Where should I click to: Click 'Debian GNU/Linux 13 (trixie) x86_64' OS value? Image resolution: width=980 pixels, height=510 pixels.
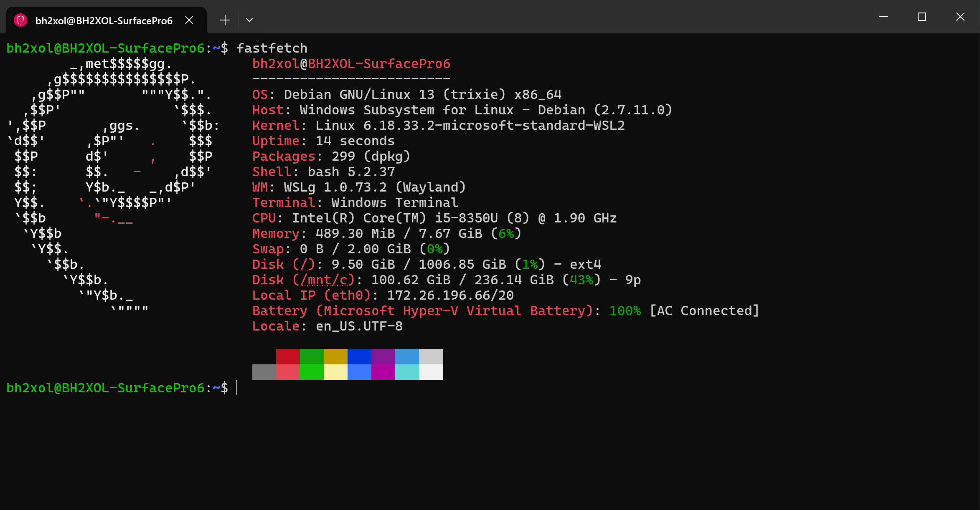click(x=423, y=94)
